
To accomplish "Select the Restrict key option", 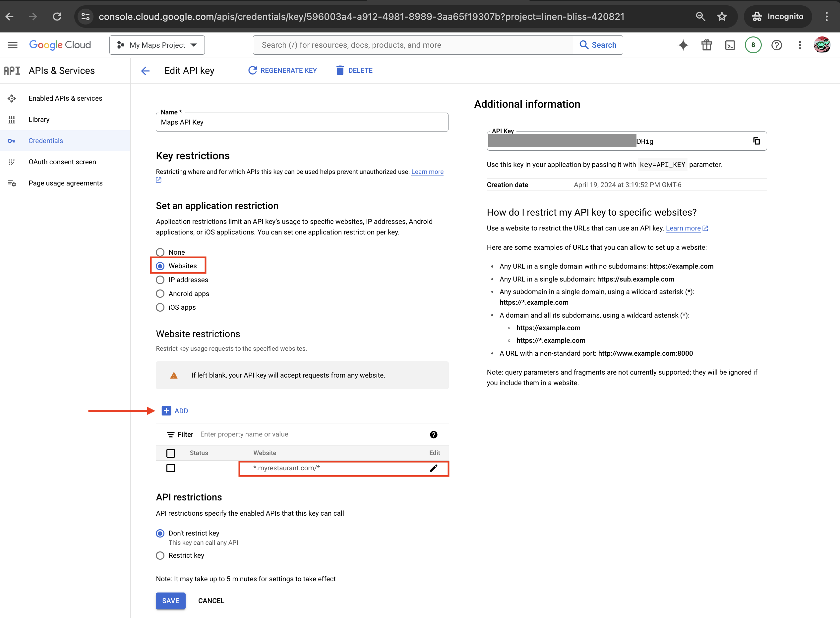I will tap(160, 555).
